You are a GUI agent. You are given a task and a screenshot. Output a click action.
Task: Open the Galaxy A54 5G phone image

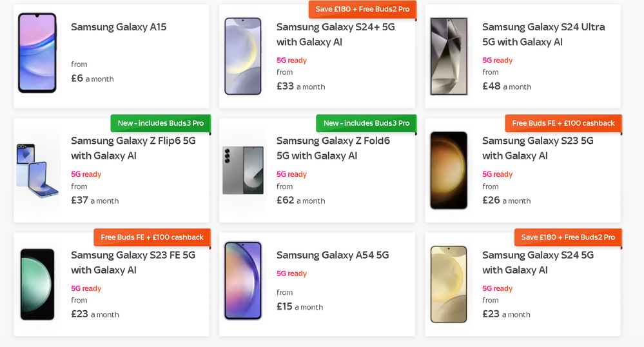(243, 281)
